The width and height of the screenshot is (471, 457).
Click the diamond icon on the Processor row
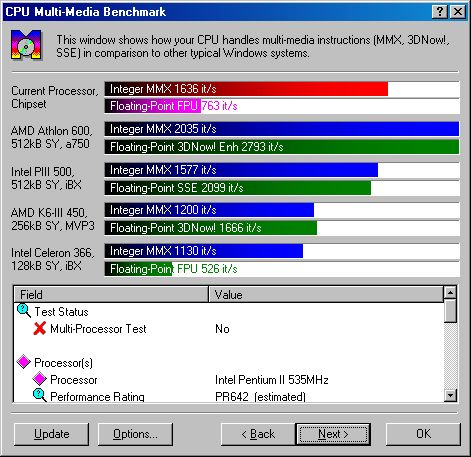[x=39, y=379]
